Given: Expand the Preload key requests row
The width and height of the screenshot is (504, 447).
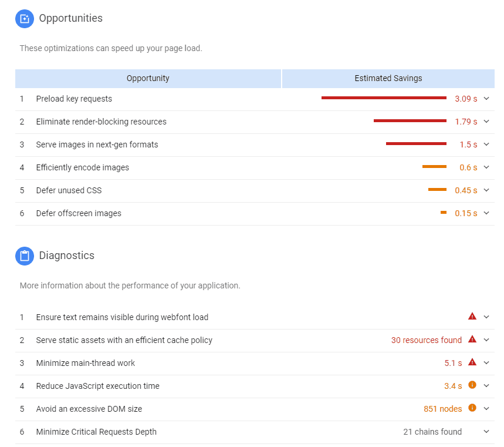Looking at the screenshot, I should coord(486,99).
